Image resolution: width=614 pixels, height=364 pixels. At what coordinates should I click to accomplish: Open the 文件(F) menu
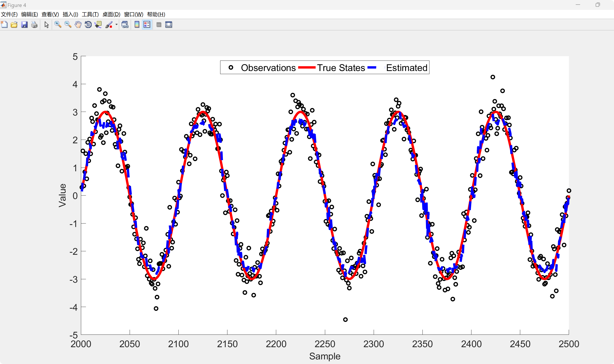tap(9, 14)
